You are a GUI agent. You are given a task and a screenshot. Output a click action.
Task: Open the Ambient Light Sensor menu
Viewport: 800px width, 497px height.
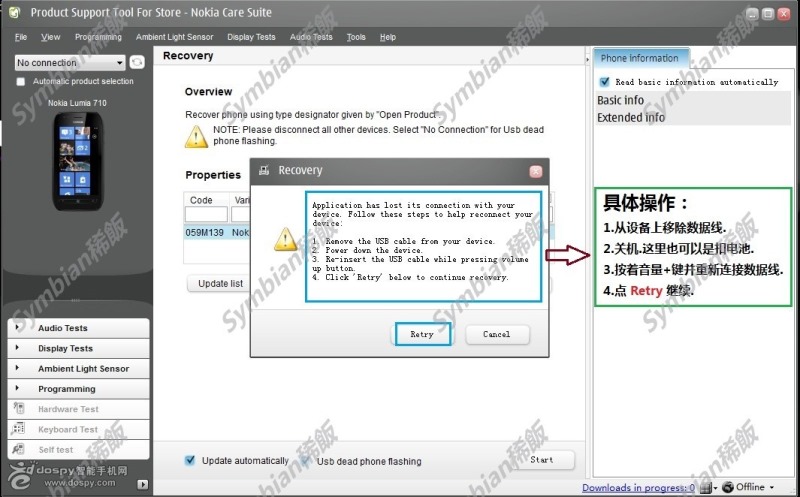pyautogui.click(x=174, y=37)
